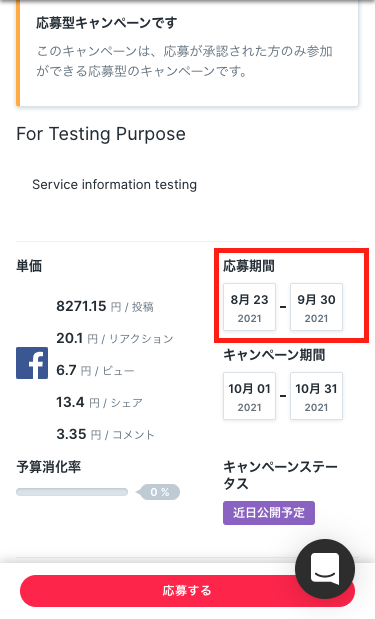The height and width of the screenshot is (619, 375).
Task: Click the Facebook logo icon
Action: pyautogui.click(x=32, y=363)
